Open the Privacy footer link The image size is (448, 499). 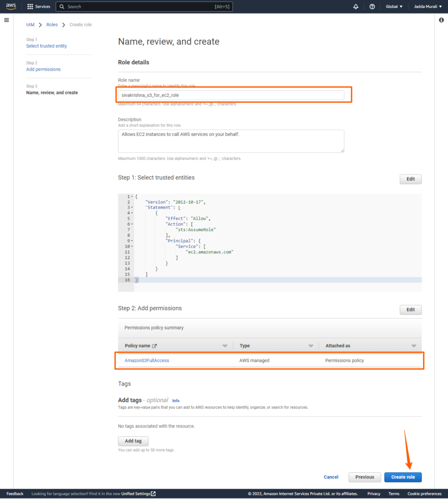(374, 494)
